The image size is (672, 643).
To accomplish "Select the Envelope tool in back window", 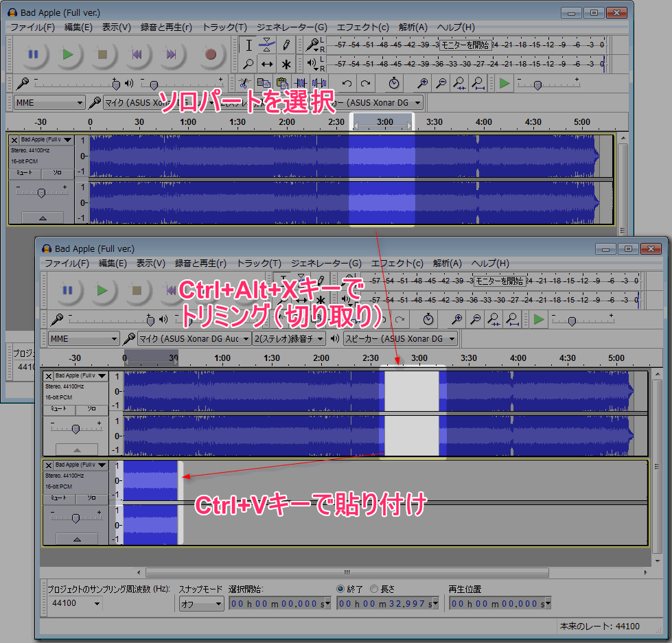I will (267, 45).
